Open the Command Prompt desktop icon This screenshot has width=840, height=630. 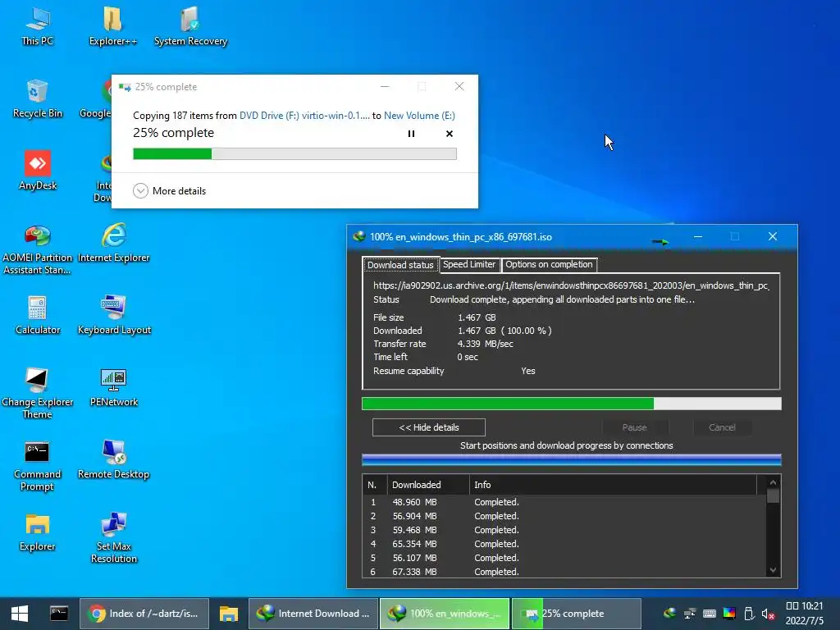click(x=38, y=466)
